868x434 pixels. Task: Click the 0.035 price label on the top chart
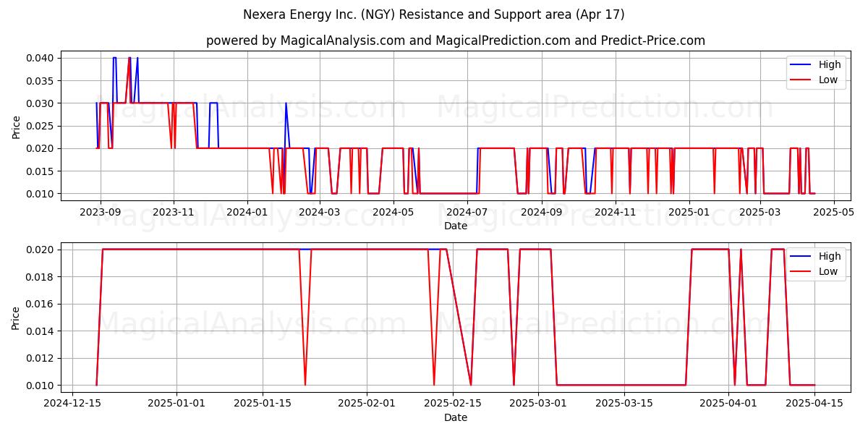tap(41, 80)
